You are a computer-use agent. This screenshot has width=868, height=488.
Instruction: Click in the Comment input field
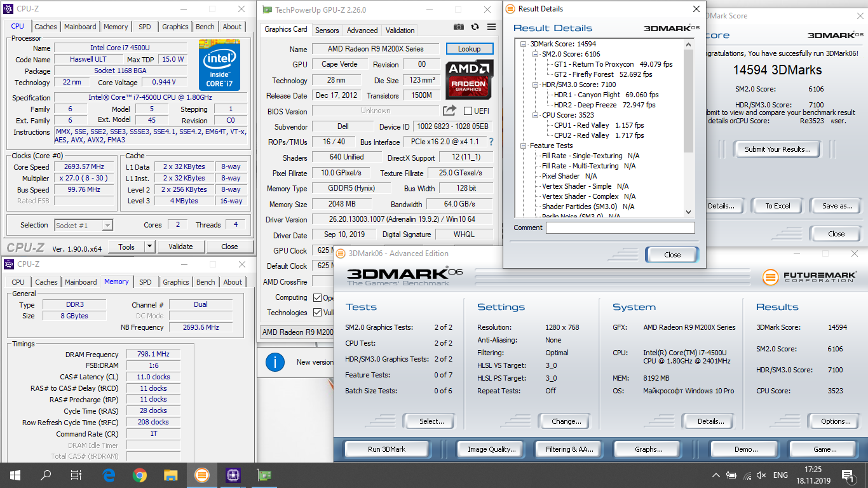[x=620, y=227]
